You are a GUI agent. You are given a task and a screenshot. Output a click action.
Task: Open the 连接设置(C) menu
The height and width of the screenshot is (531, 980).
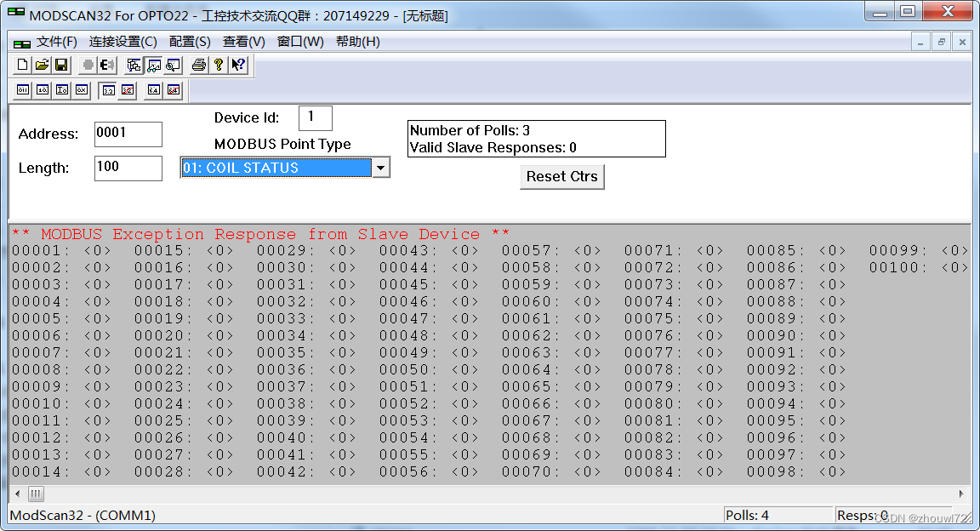pos(123,42)
